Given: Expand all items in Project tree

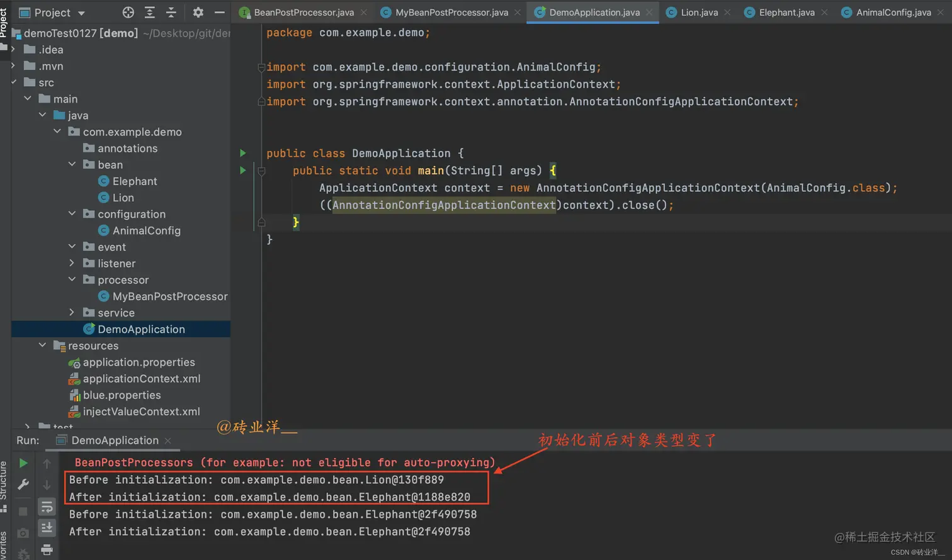Looking at the screenshot, I should [150, 13].
